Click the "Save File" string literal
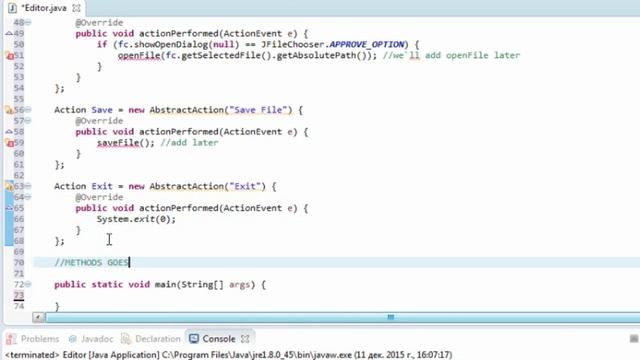Image resolution: width=640 pixels, height=360 pixels. click(261, 110)
